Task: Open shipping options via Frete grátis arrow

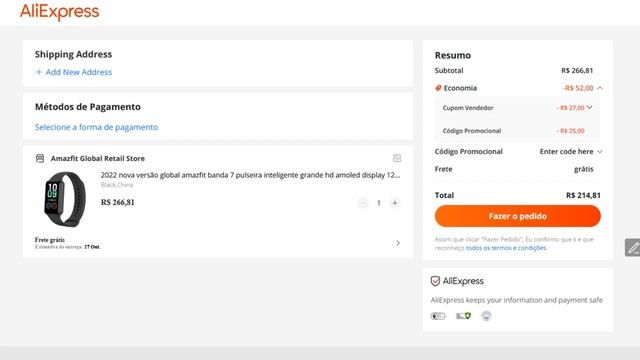Action: point(398,243)
